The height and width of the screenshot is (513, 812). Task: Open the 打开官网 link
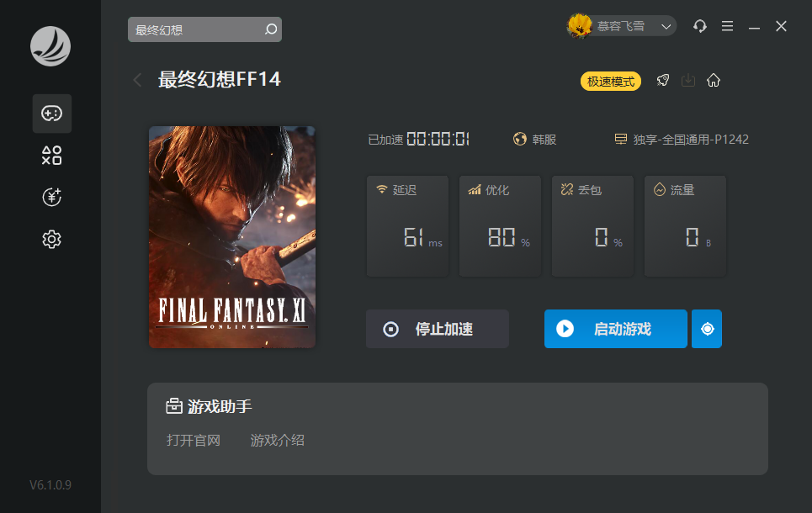click(x=194, y=440)
